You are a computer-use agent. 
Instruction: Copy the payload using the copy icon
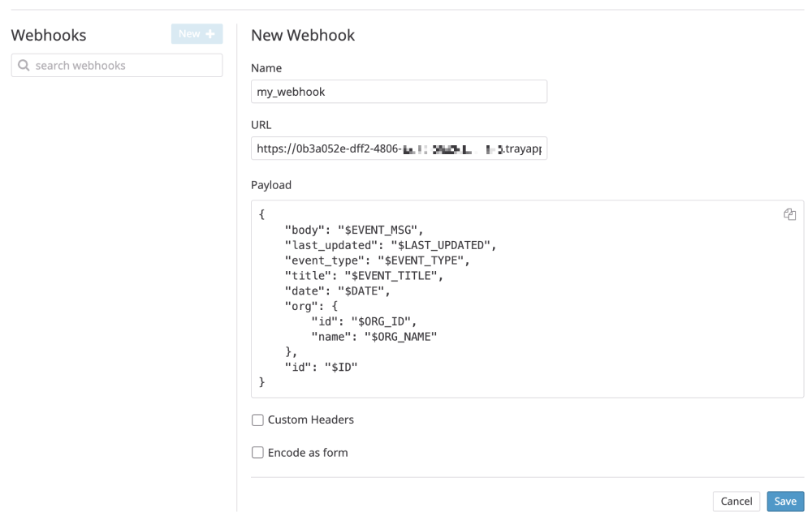(x=789, y=214)
